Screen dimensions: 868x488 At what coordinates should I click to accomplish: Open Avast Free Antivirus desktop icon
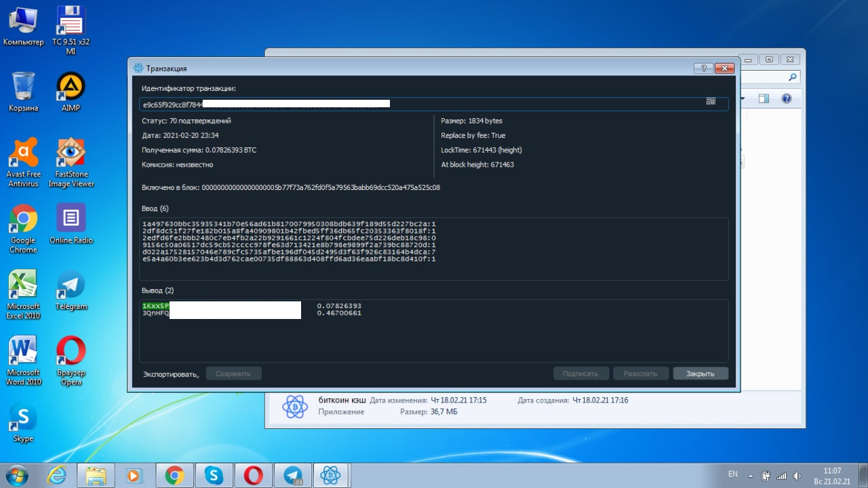[24, 163]
